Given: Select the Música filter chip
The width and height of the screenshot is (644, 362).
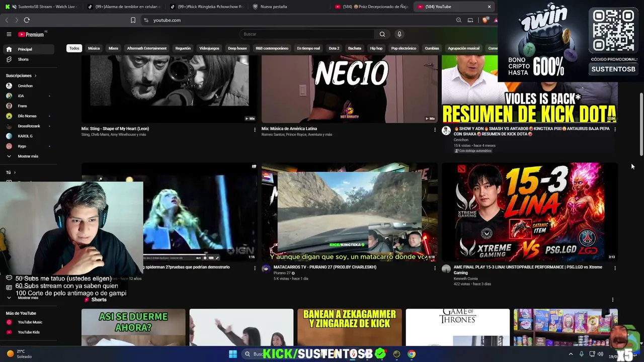Looking at the screenshot, I should (94, 48).
